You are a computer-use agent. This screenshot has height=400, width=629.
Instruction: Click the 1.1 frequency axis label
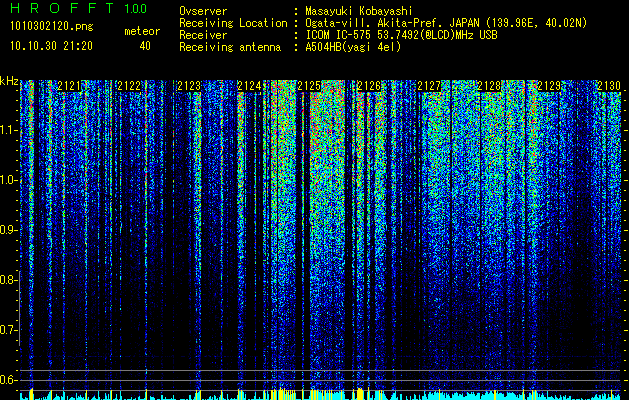click(x=9, y=130)
